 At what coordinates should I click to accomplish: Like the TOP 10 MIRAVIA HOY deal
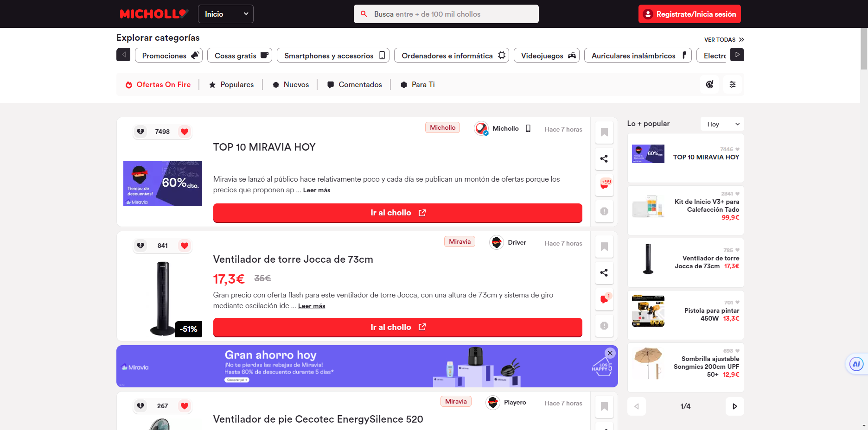tap(185, 132)
